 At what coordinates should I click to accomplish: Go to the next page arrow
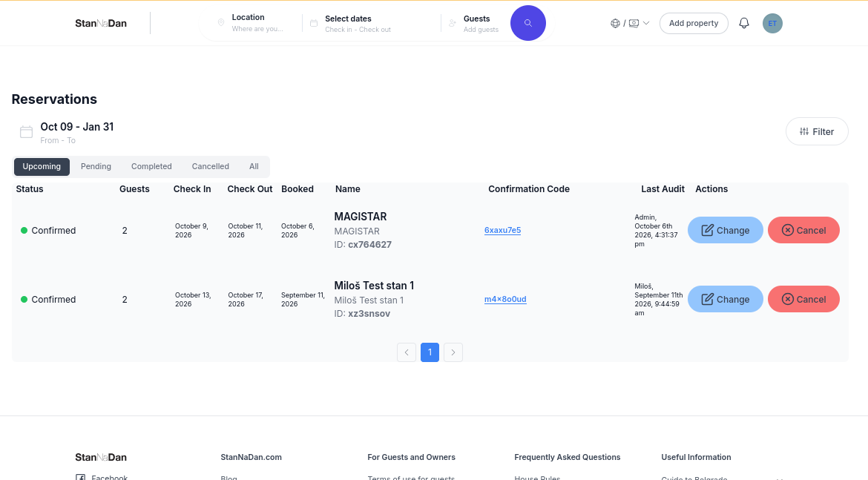(453, 352)
